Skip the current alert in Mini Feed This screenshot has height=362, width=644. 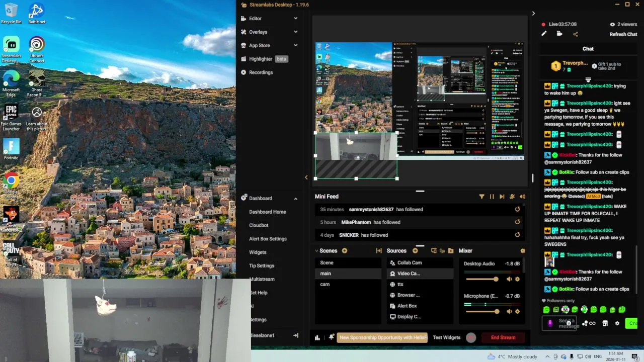click(x=502, y=197)
